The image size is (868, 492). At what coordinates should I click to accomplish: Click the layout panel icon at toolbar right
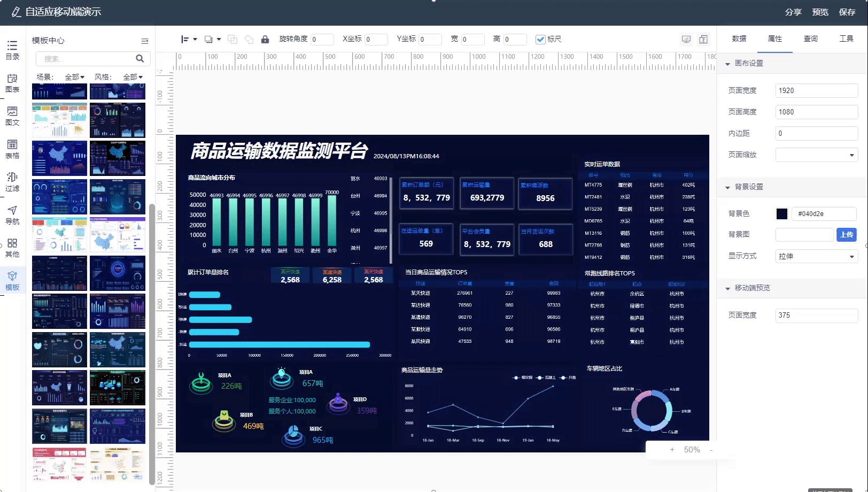(703, 39)
